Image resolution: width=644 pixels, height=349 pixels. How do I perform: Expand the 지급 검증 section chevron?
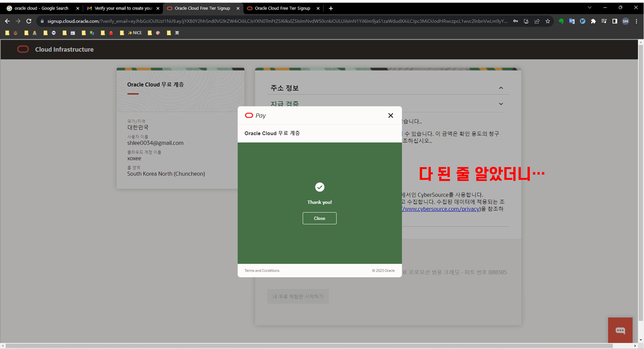pos(501,104)
